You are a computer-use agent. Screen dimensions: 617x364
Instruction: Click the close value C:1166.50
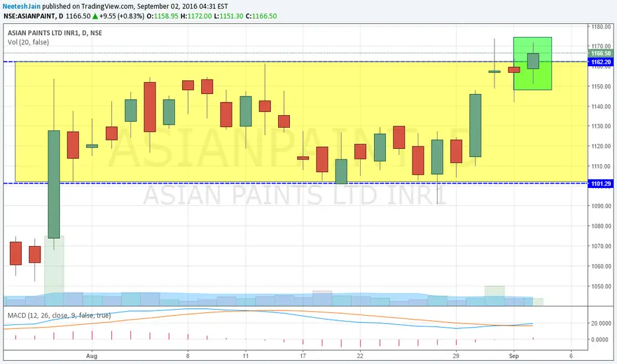261,16
